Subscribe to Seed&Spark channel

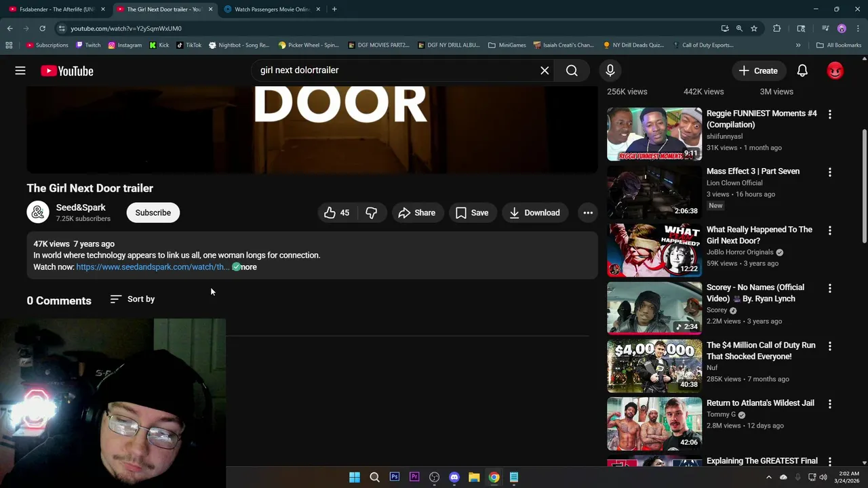pyautogui.click(x=153, y=213)
